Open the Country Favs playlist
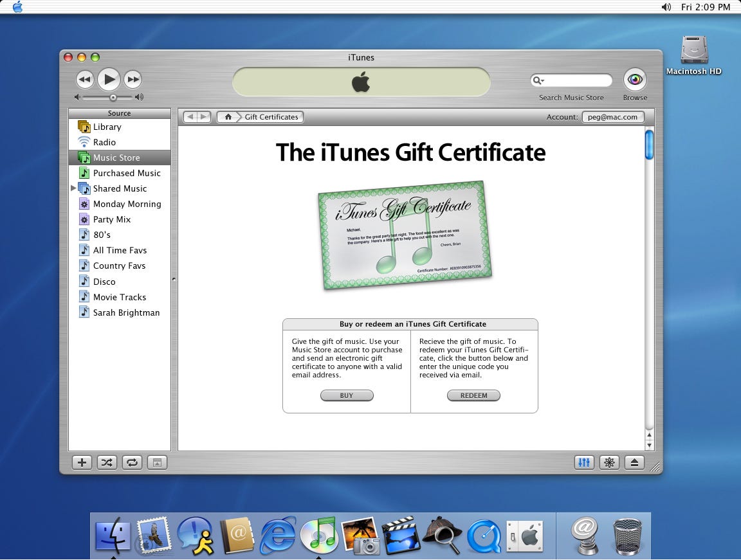The image size is (741, 560). coord(120,266)
